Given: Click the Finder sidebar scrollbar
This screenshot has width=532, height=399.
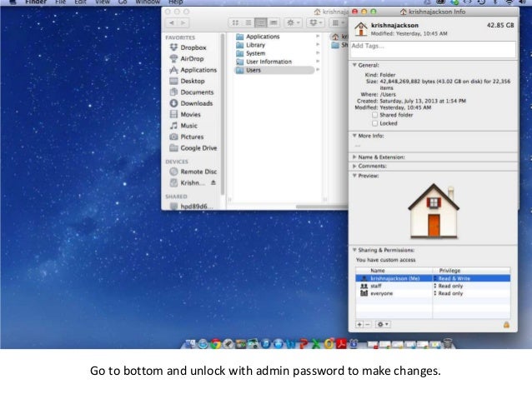Looking at the screenshot, I should pos(223,114).
